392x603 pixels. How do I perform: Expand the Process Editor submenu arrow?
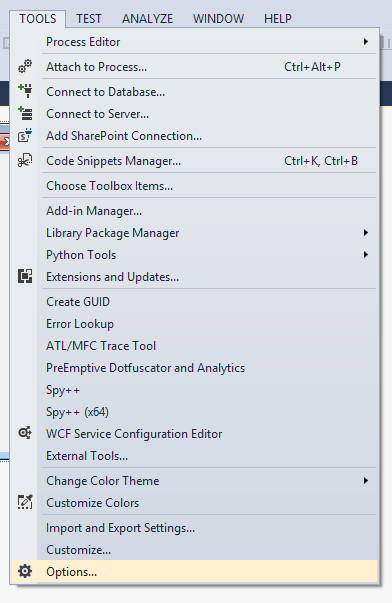366,42
